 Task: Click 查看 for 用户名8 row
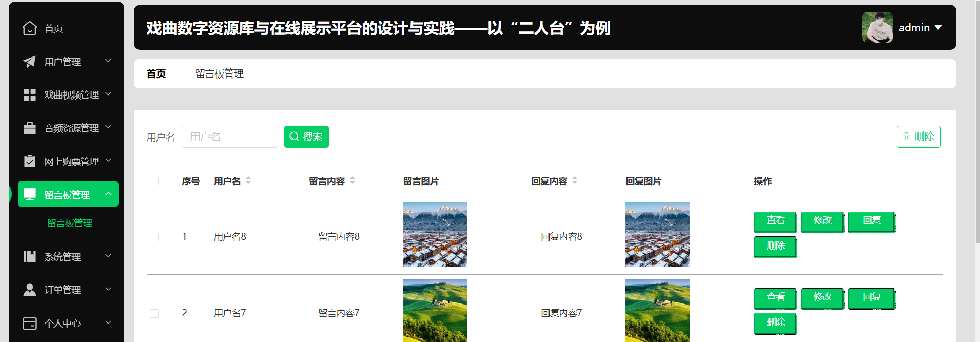775,221
